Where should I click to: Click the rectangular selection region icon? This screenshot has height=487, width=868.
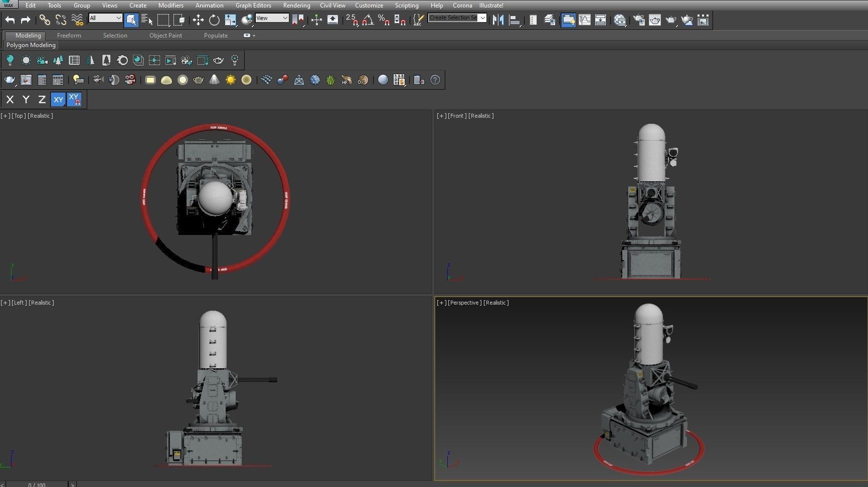point(163,20)
